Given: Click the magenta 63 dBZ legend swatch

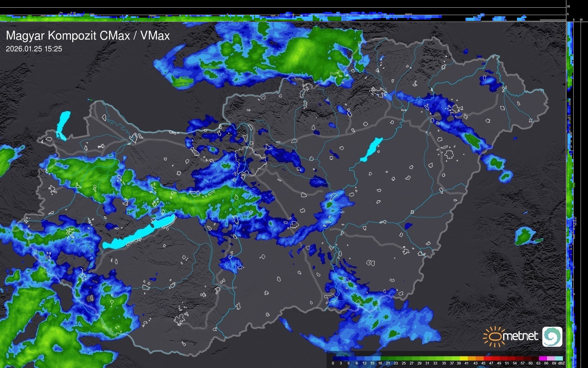Looking at the screenshot, I should (x=543, y=358).
